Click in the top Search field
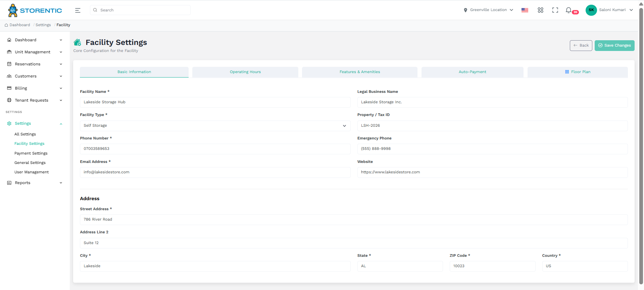Screen dimensions: 644x290 click(x=140, y=10)
